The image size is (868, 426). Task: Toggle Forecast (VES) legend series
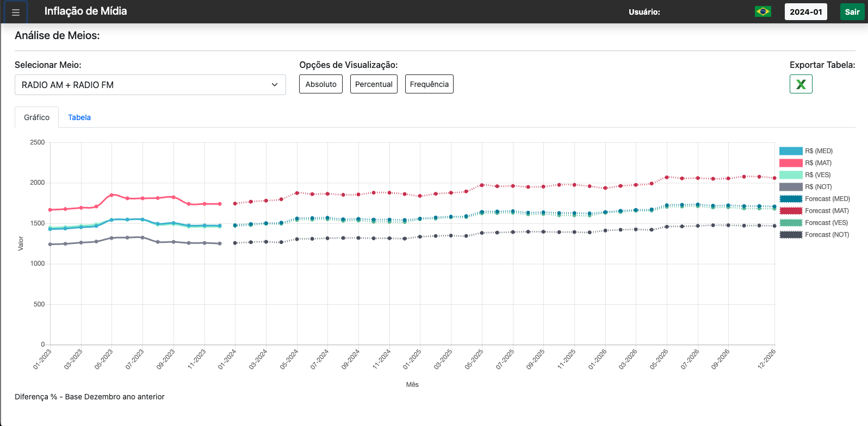814,223
